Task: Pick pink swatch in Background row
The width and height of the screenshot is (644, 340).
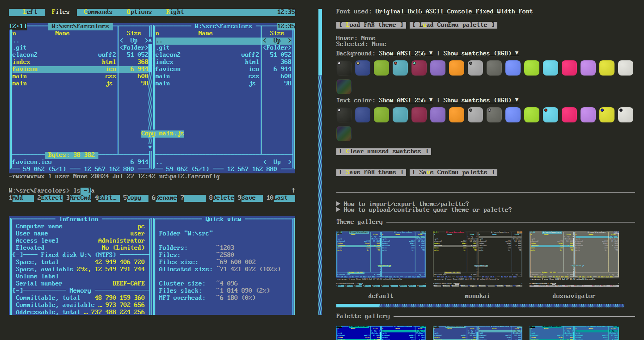Action: click(x=569, y=68)
